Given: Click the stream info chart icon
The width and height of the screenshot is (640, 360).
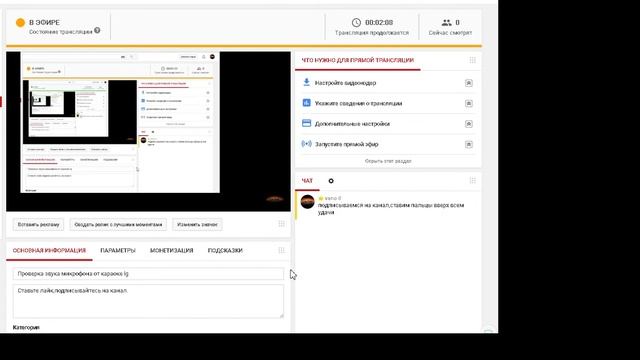Looking at the screenshot, I should [x=307, y=103].
